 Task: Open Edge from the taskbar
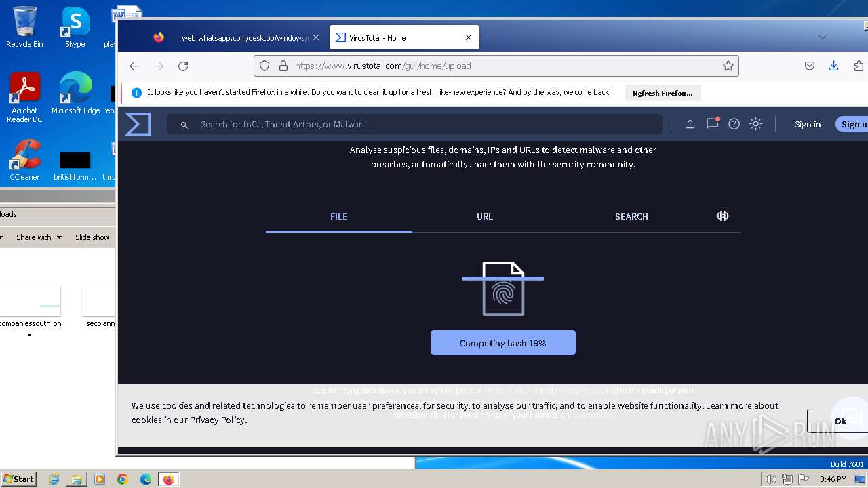point(146,479)
